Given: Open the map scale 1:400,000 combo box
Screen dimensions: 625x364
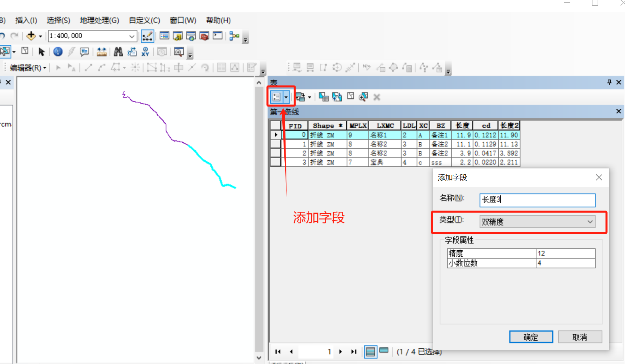Looking at the screenshot, I should 93,36.
